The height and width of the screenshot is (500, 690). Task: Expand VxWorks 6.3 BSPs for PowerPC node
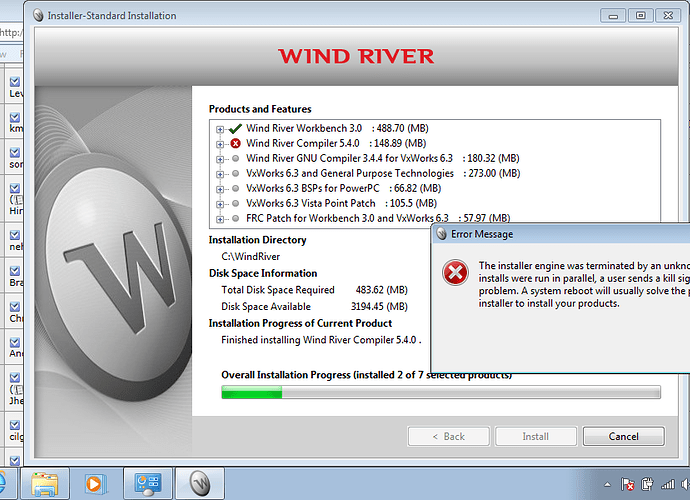coord(220,189)
